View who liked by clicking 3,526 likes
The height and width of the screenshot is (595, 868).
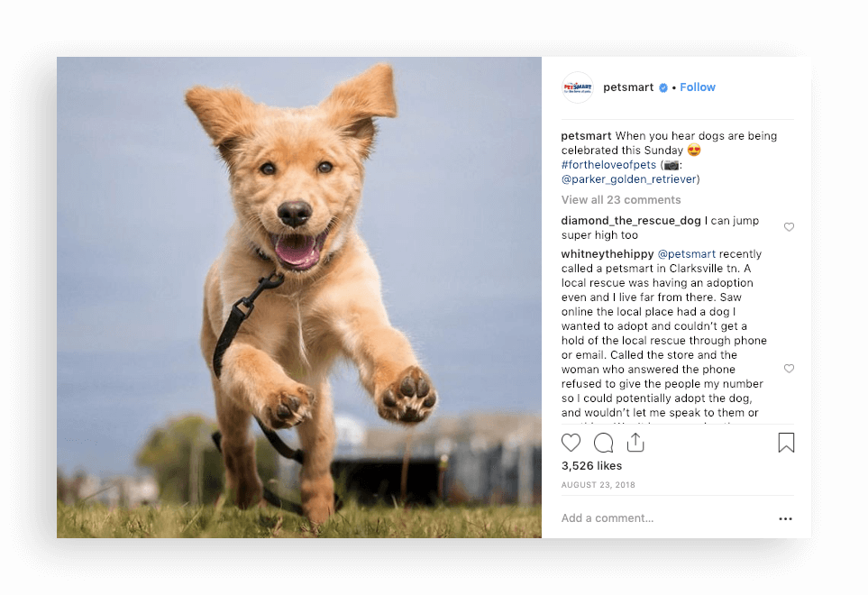591,465
